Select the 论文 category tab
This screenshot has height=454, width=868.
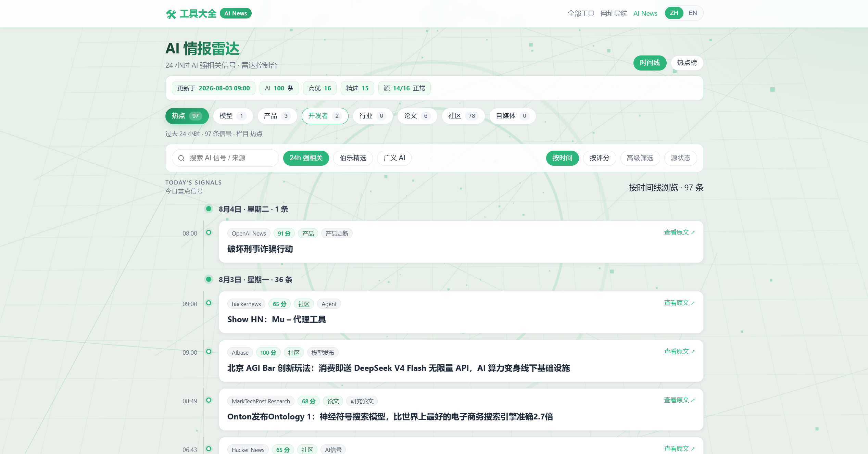(x=417, y=116)
